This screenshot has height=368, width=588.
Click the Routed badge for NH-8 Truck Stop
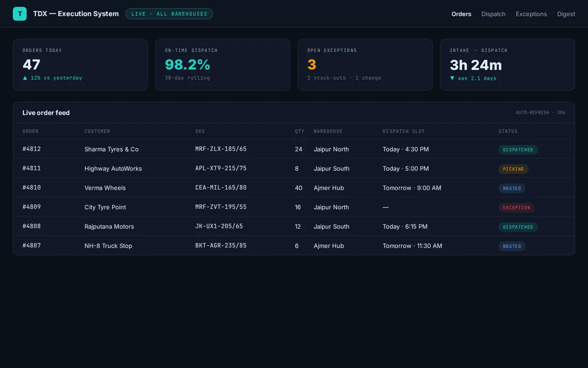tap(512, 246)
